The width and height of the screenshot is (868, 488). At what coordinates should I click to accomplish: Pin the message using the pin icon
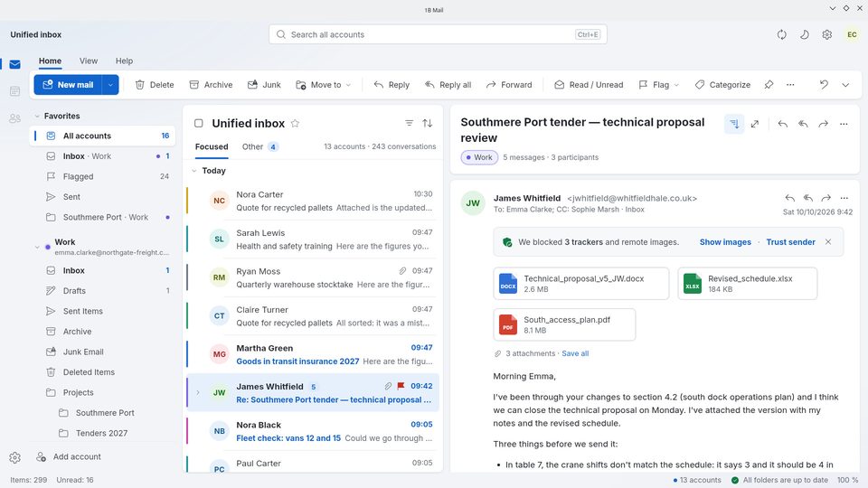769,85
